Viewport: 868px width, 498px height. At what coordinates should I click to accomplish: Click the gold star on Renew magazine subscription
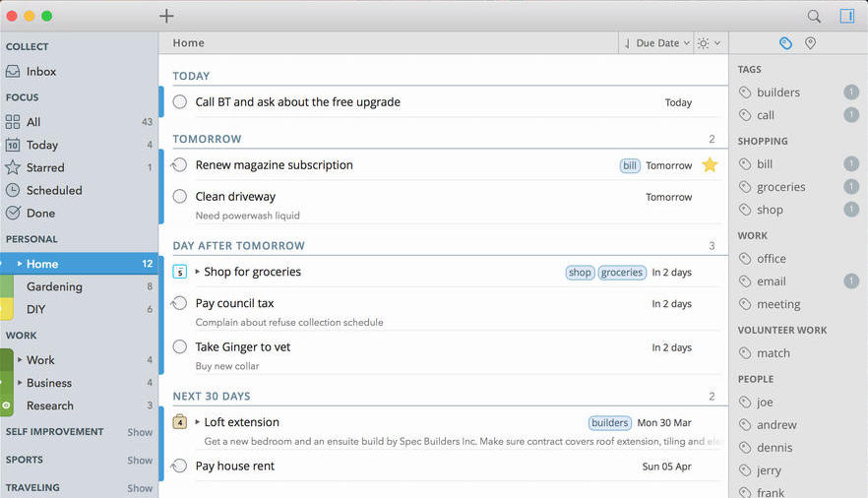pyautogui.click(x=710, y=165)
